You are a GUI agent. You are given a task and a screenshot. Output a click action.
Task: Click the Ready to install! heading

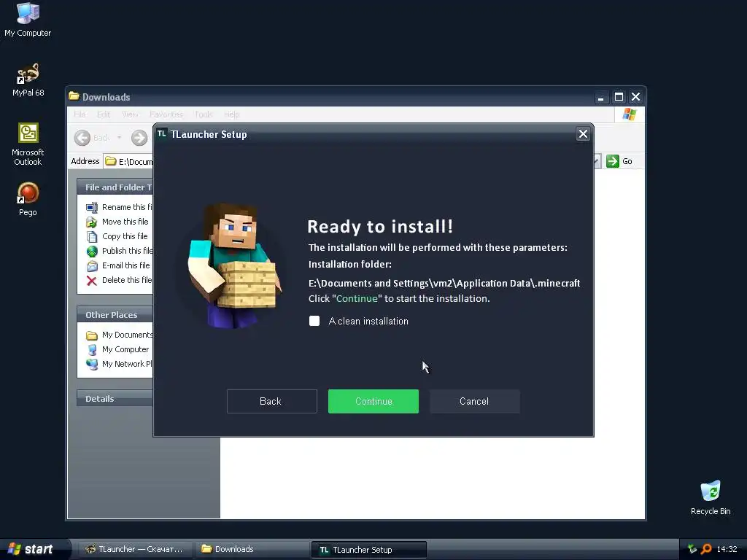click(x=380, y=227)
